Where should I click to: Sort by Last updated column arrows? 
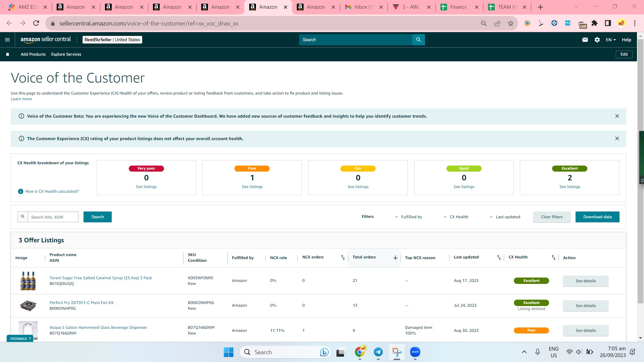(499, 257)
